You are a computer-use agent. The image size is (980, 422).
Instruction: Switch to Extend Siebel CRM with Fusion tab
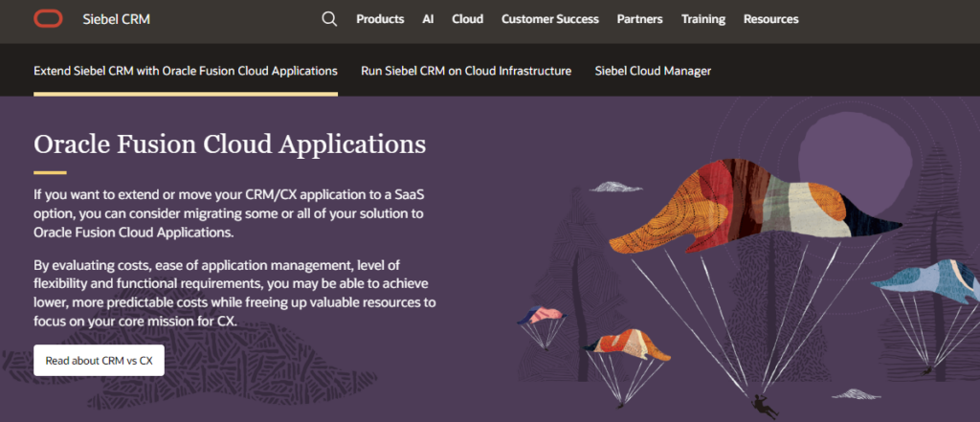(186, 71)
